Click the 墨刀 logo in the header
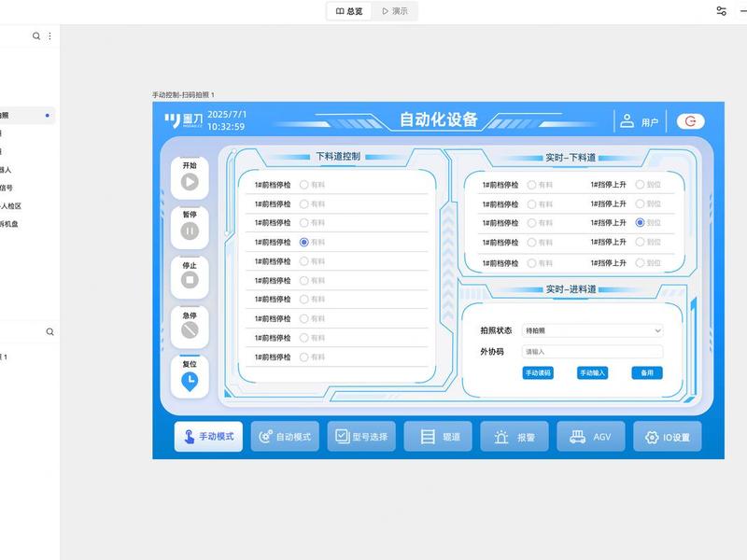This screenshot has width=747, height=560. [183, 120]
